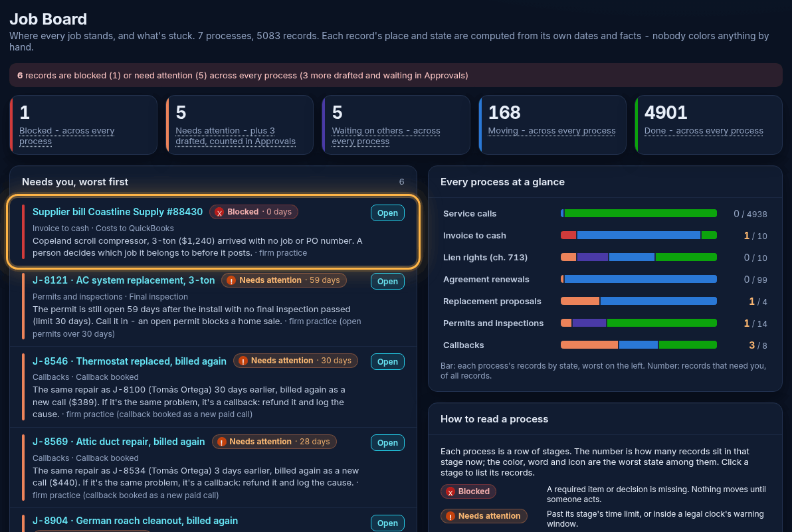Follow the J-8904 German roach cleanout, billed again link

point(135,521)
